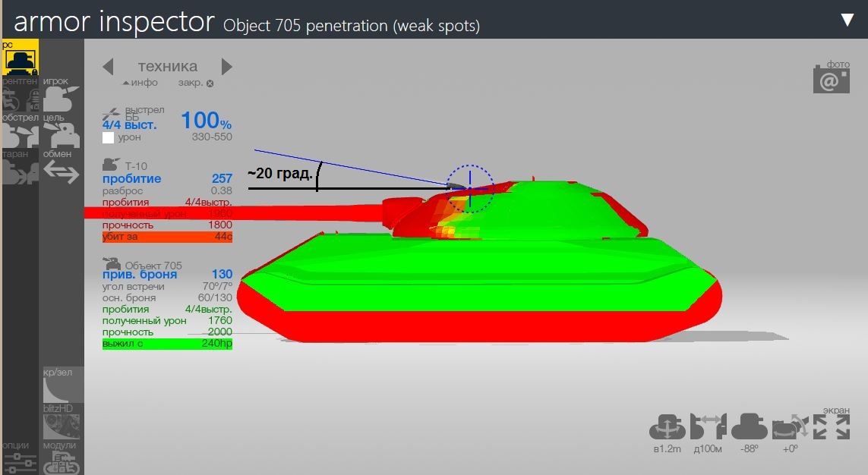Click the 100% penetration chance value

click(206, 120)
